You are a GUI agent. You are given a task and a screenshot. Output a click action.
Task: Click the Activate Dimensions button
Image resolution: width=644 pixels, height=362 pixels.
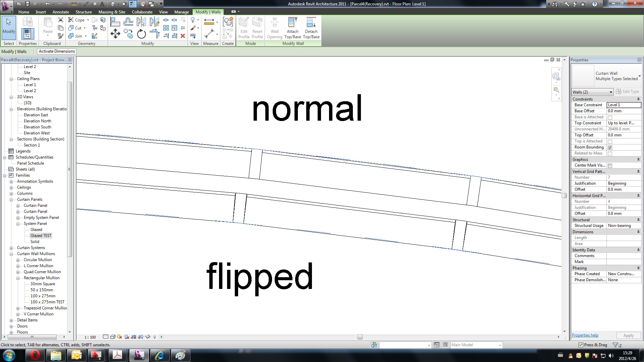pos(57,51)
